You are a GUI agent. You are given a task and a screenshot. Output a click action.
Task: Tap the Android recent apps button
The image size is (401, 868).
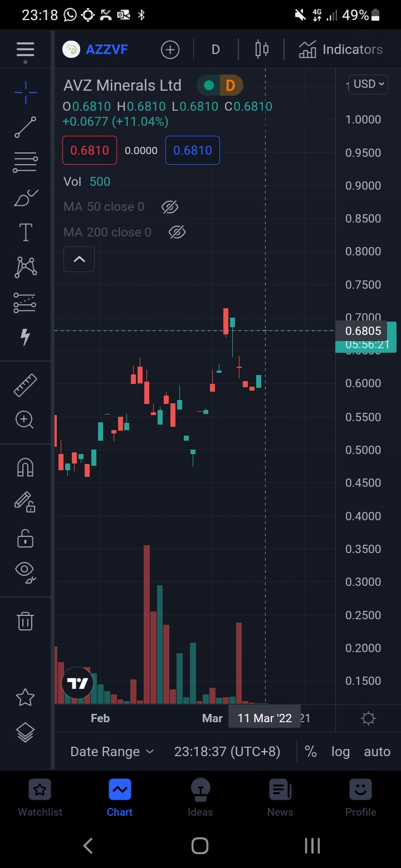312,846
